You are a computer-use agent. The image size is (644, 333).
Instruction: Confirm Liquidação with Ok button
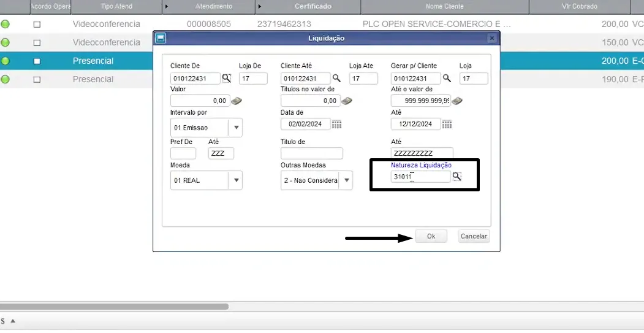[x=431, y=236]
